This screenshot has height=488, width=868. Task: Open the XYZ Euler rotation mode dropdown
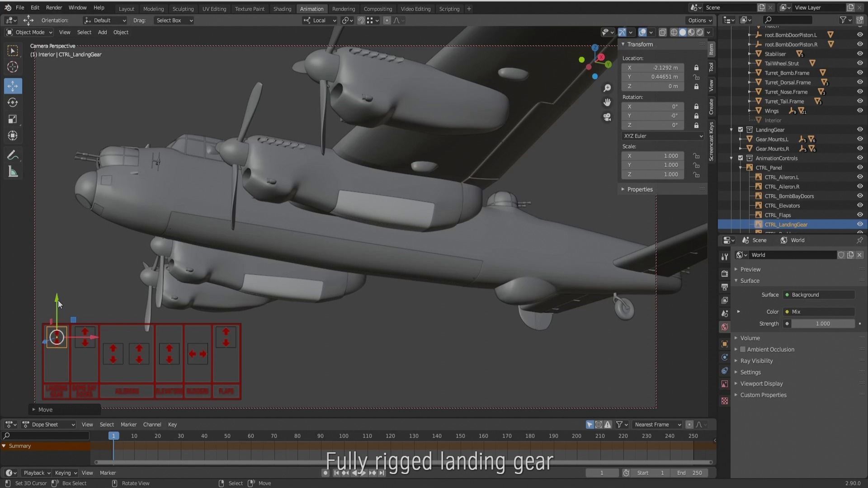point(662,136)
